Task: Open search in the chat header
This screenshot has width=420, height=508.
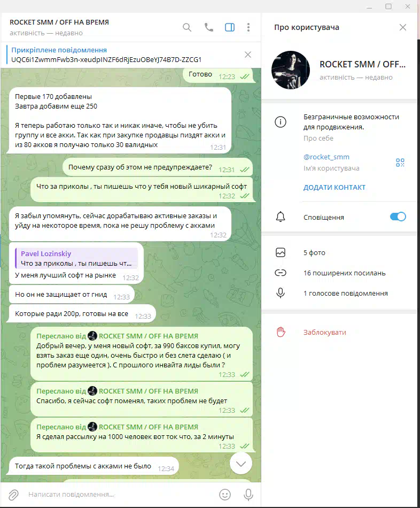Action: pyautogui.click(x=187, y=27)
